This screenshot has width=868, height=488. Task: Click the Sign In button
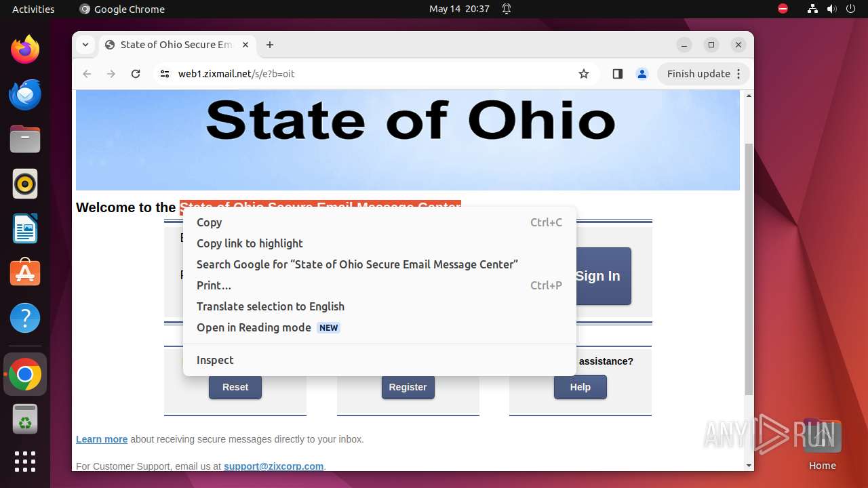[x=604, y=276]
